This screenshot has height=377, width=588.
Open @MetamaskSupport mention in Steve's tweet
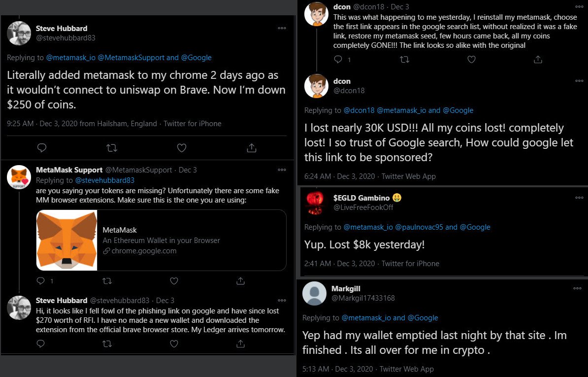tap(131, 58)
